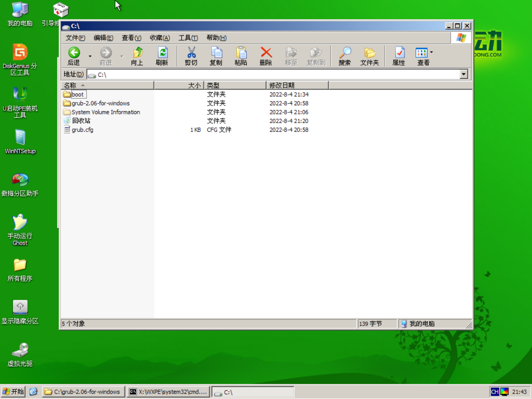Open the 我的电脑 desktop icon
Viewport: 532px width, 399px height.
coord(20,14)
